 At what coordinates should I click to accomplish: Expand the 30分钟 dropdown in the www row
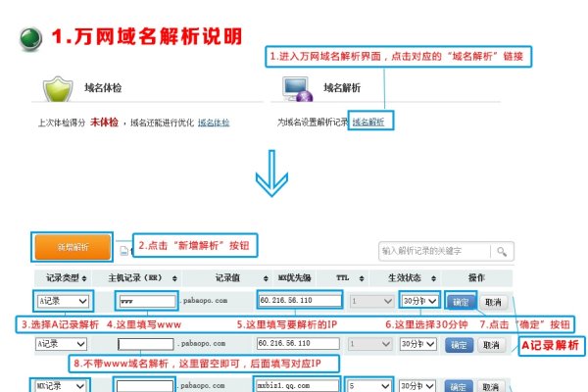[x=418, y=302]
